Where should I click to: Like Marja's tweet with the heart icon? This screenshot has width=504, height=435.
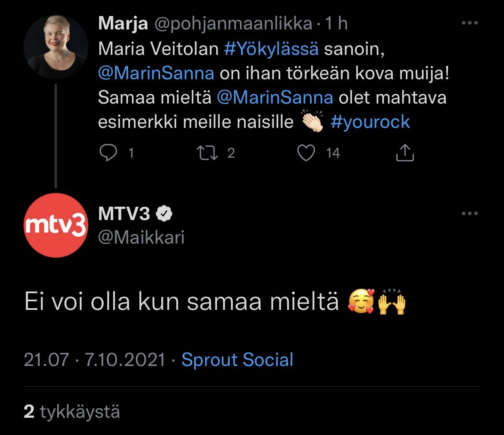click(306, 153)
